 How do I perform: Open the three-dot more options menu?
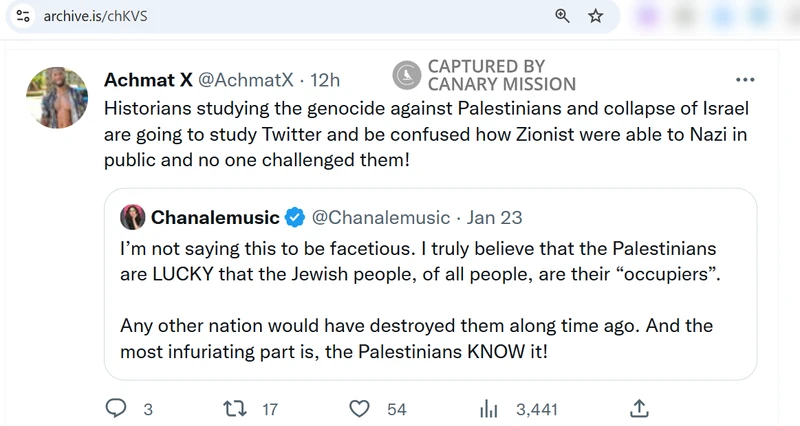pyautogui.click(x=745, y=80)
